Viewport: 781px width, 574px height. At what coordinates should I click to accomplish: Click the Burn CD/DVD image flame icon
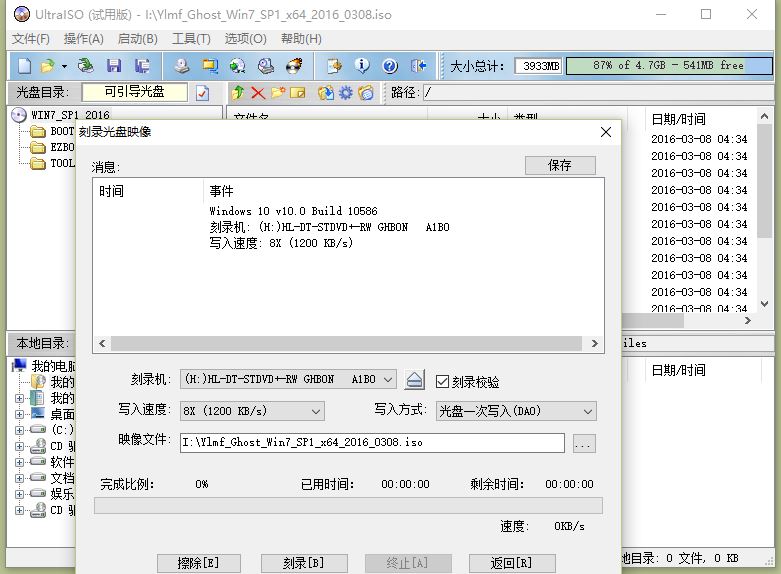(294, 66)
